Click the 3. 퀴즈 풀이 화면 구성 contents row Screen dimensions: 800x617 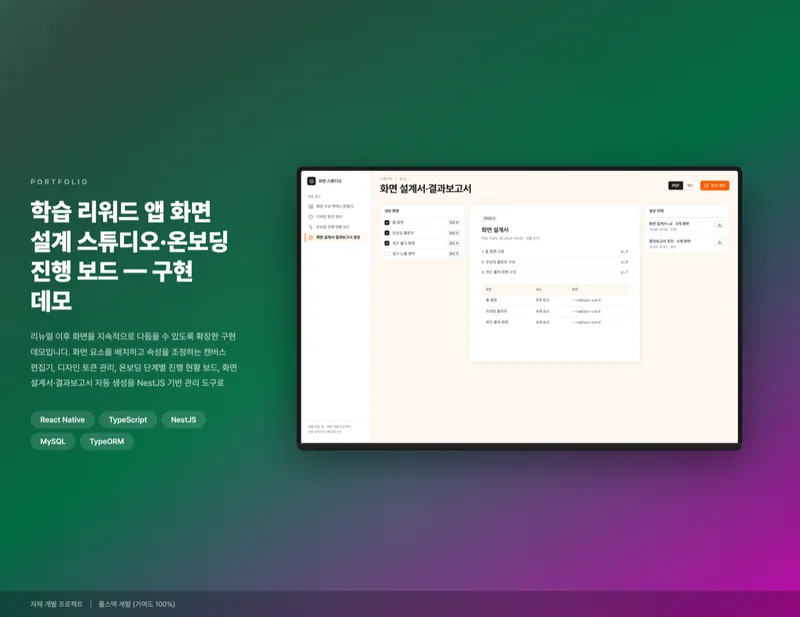(555, 272)
